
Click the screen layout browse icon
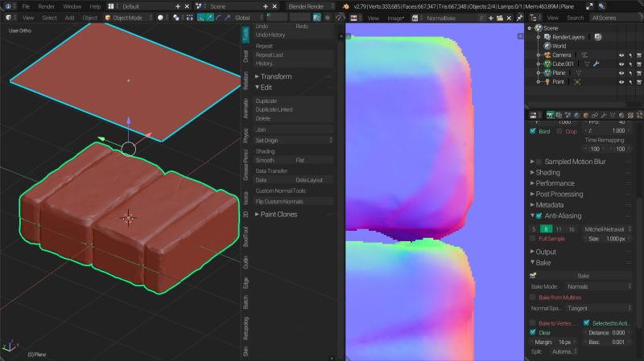click(111, 6)
